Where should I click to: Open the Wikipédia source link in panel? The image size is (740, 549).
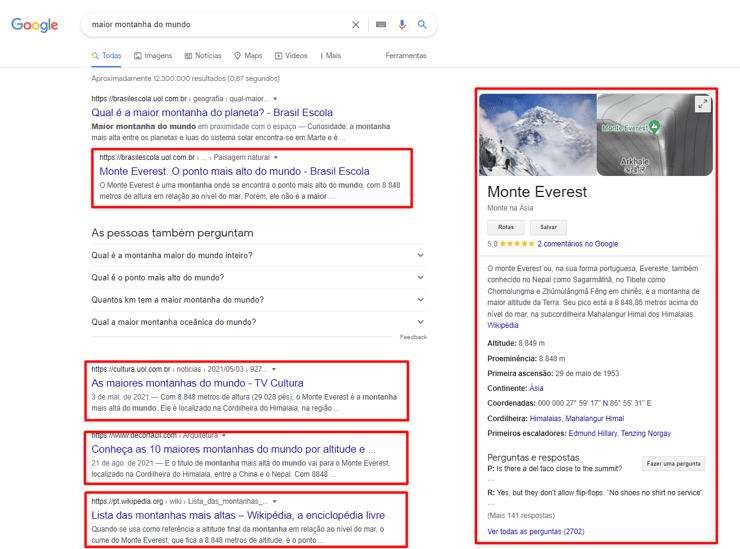click(503, 325)
